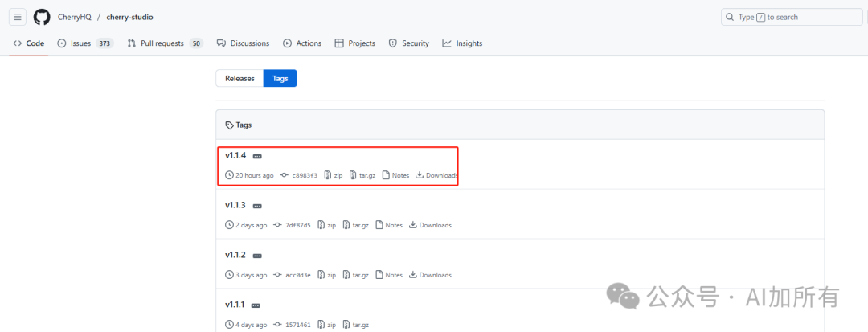
Task: View Notes for v1.1.4
Action: pyautogui.click(x=395, y=175)
